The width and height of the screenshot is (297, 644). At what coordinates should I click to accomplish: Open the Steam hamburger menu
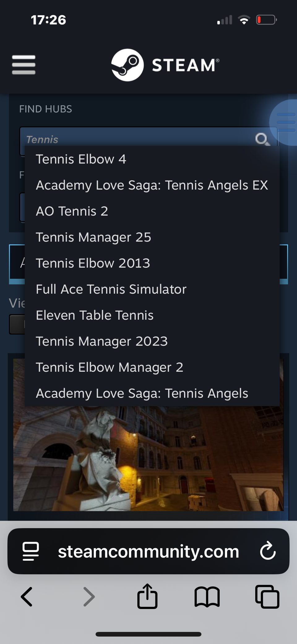coord(24,65)
